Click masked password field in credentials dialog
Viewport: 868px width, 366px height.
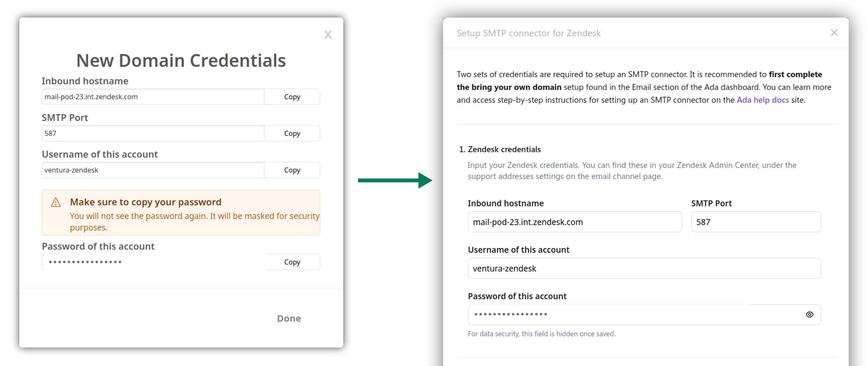pyautogui.click(x=154, y=262)
